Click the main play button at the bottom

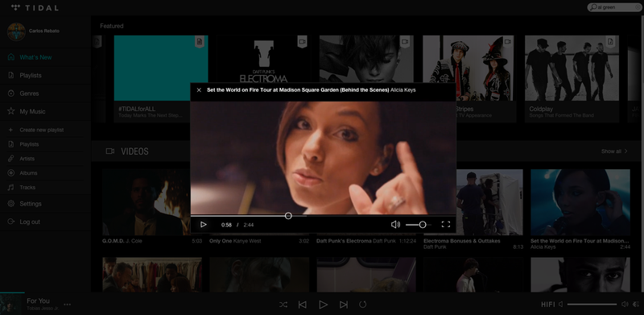point(324,305)
